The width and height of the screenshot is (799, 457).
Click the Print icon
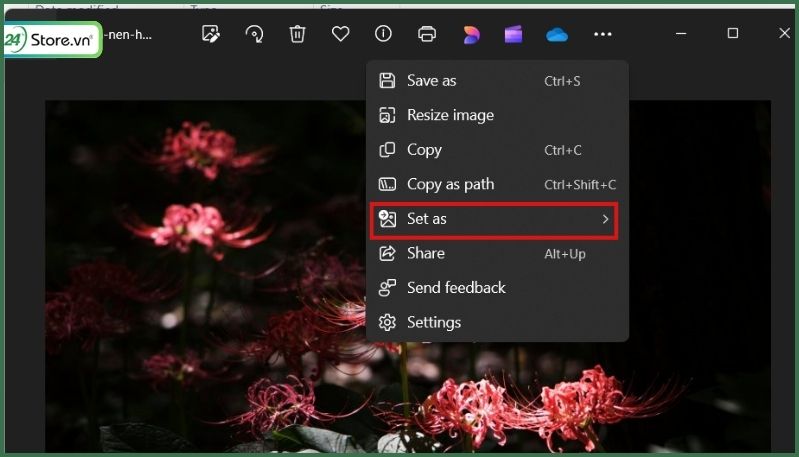(x=427, y=34)
